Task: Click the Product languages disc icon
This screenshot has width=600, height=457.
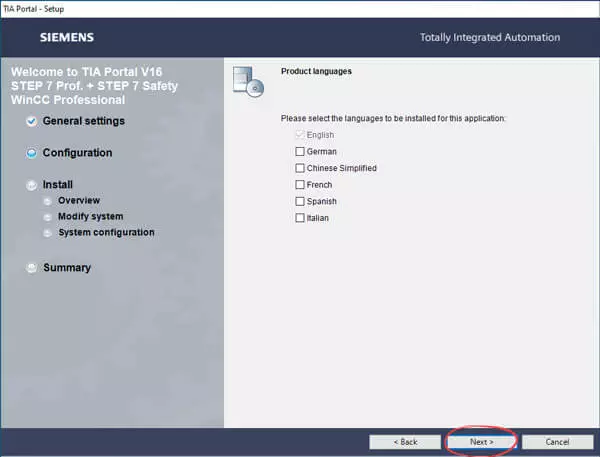Action: (247, 81)
